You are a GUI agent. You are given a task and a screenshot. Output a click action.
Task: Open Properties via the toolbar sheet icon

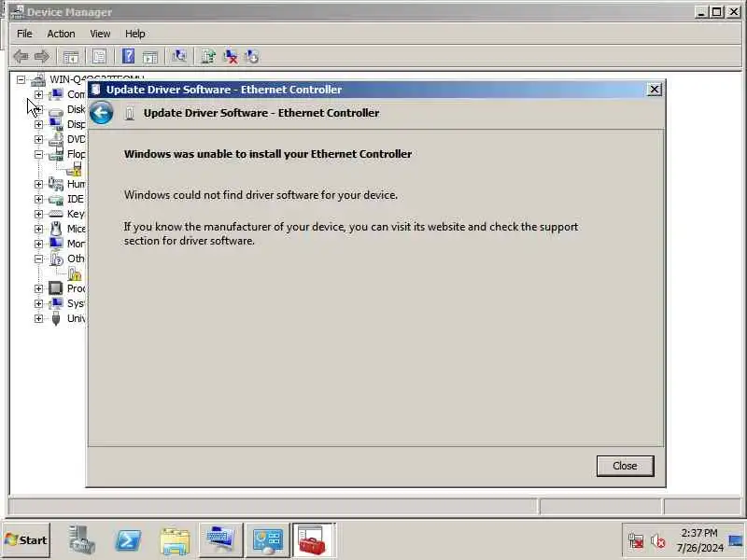tap(99, 57)
